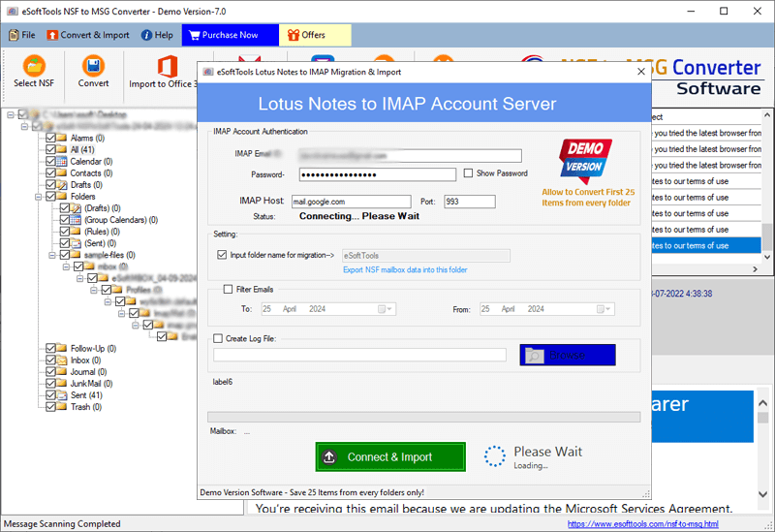Click the Purchase Now cart icon

(x=195, y=35)
